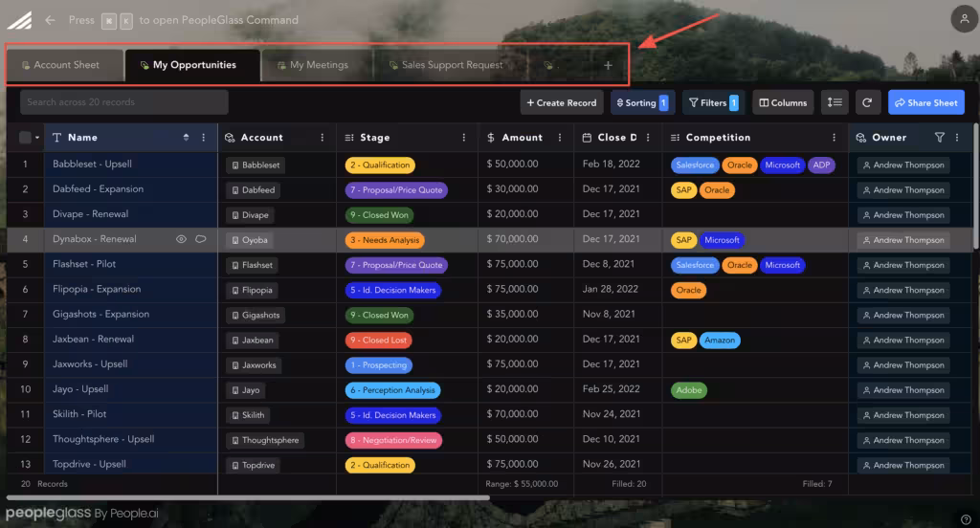Select My Opportunities tab
The image size is (980, 528).
193,65
